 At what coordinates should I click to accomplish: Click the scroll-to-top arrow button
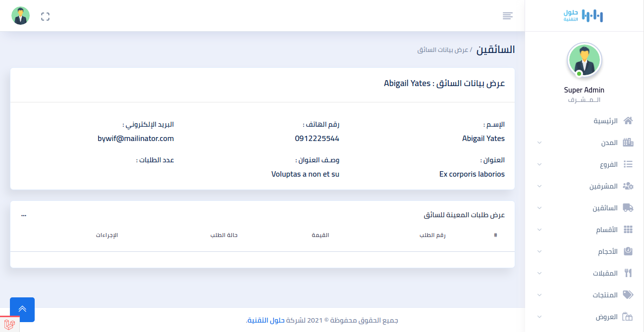(22, 310)
